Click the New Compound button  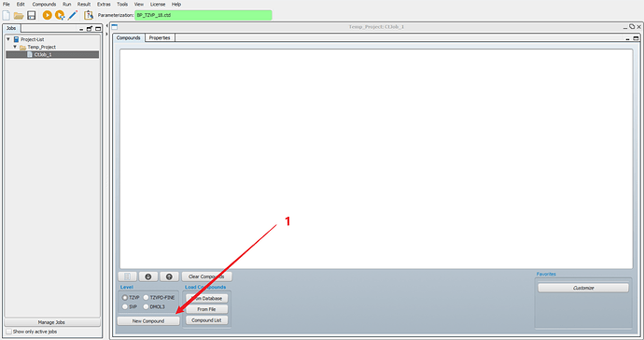pos(148,321)
